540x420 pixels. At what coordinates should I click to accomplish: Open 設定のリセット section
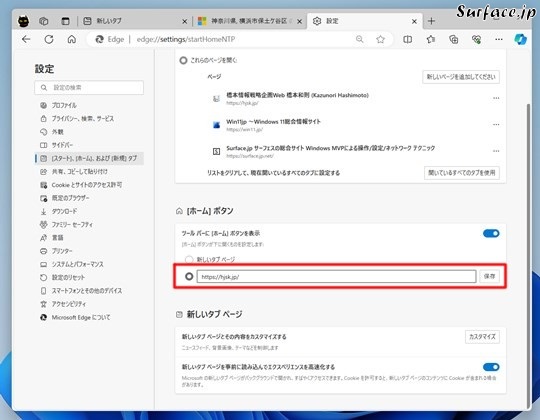[x=89, y=277]
